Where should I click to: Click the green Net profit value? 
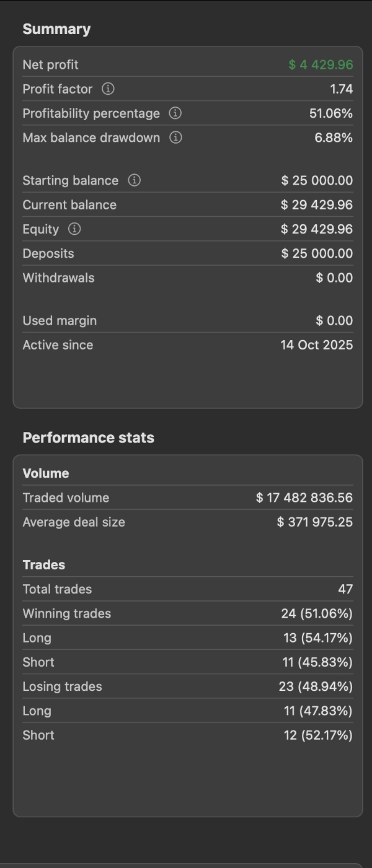321,65
